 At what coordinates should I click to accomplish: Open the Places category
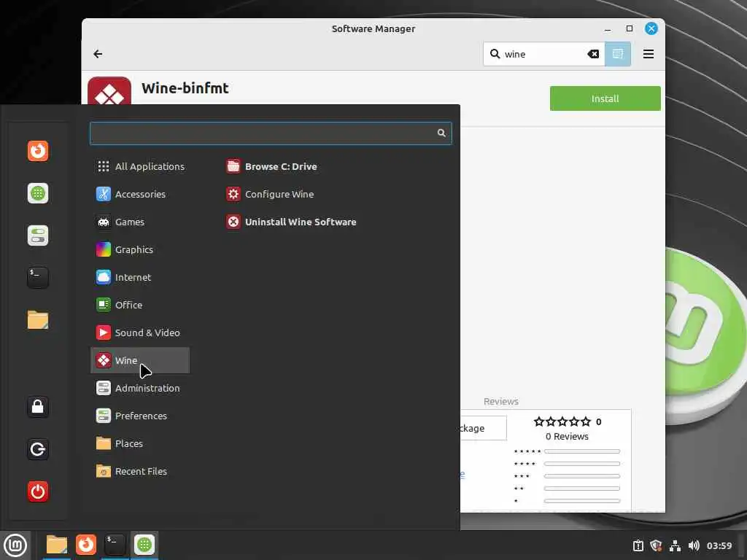coord(140,443)
